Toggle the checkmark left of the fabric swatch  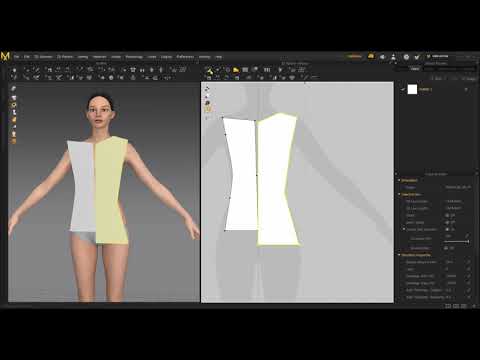coord(403,89)
